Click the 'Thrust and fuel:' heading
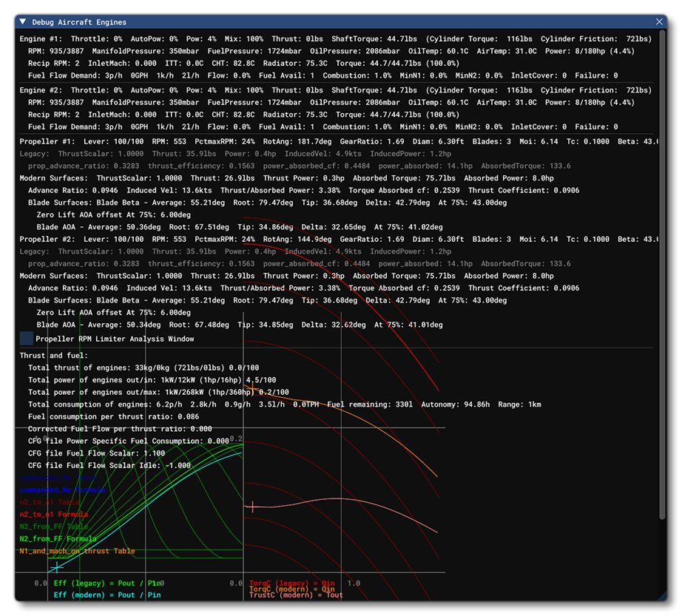The width and height of the screenshot is (682, 616). pos(53,355)
